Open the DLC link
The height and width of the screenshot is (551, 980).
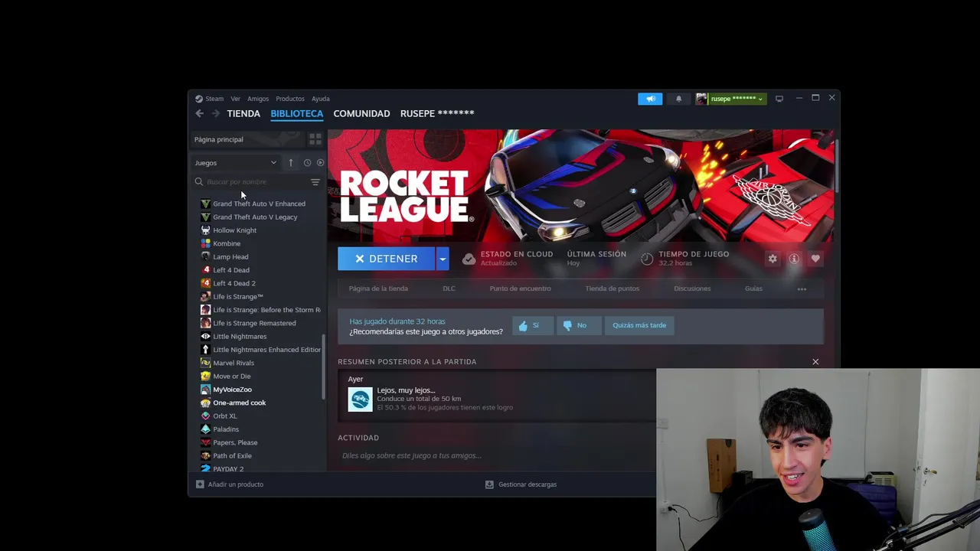[449, 289]
